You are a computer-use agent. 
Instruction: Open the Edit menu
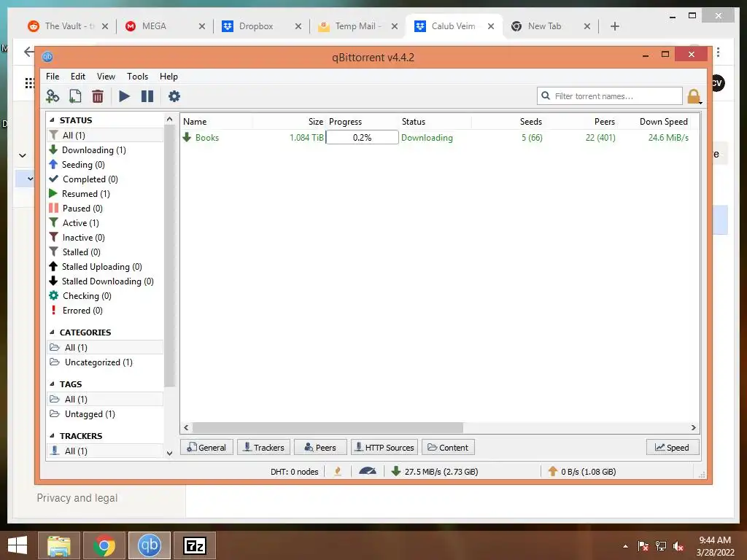[77, 76]
